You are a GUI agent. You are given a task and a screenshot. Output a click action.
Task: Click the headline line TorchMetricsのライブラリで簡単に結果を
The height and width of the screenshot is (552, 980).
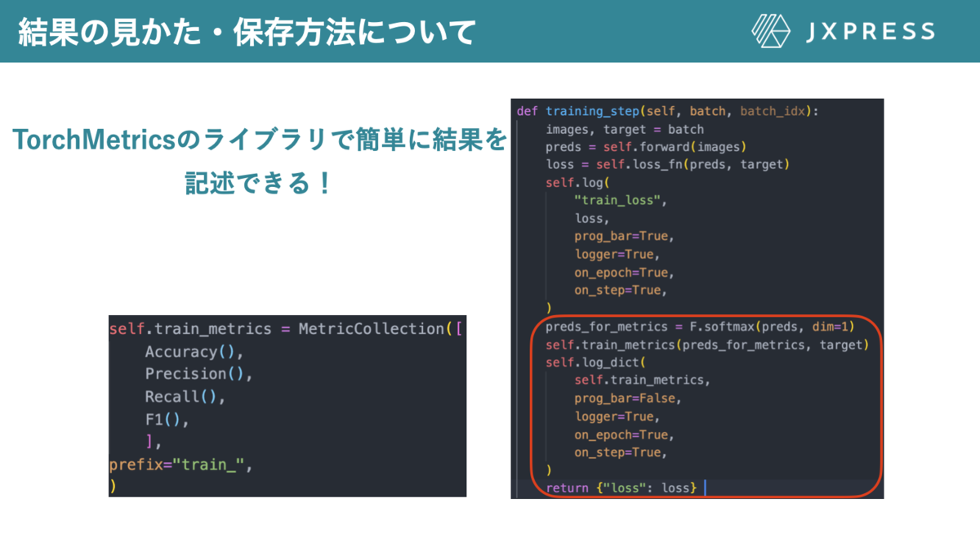click(x=260, y=141)
